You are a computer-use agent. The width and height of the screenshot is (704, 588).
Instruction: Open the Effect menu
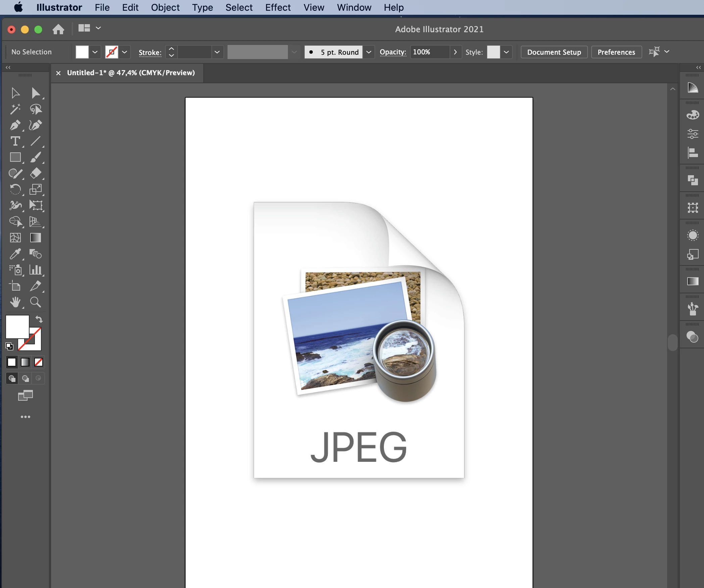click(278, 7)
